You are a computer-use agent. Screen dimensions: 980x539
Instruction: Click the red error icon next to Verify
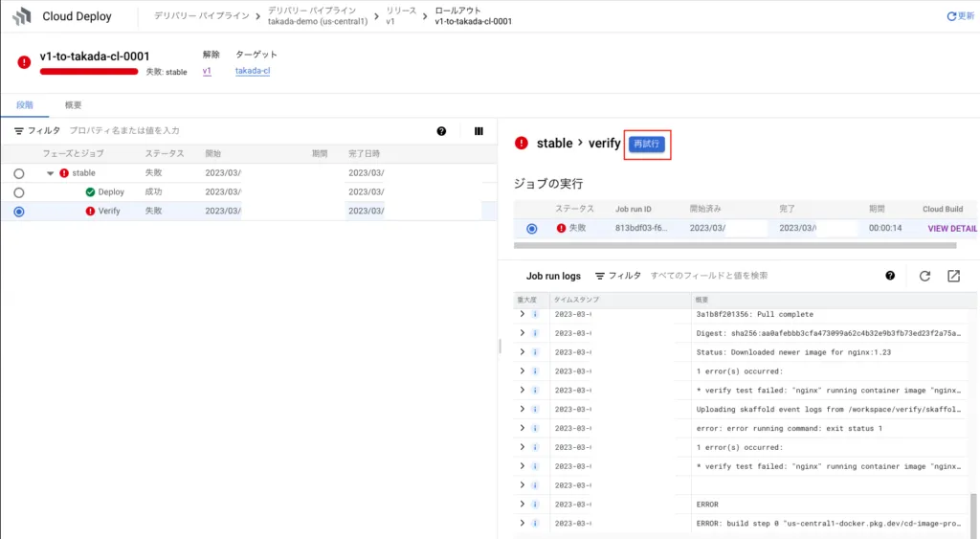pos(90,212)
